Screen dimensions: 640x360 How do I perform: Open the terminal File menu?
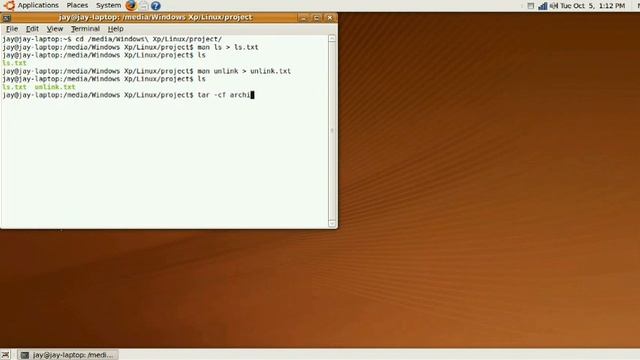coord(12,29)
